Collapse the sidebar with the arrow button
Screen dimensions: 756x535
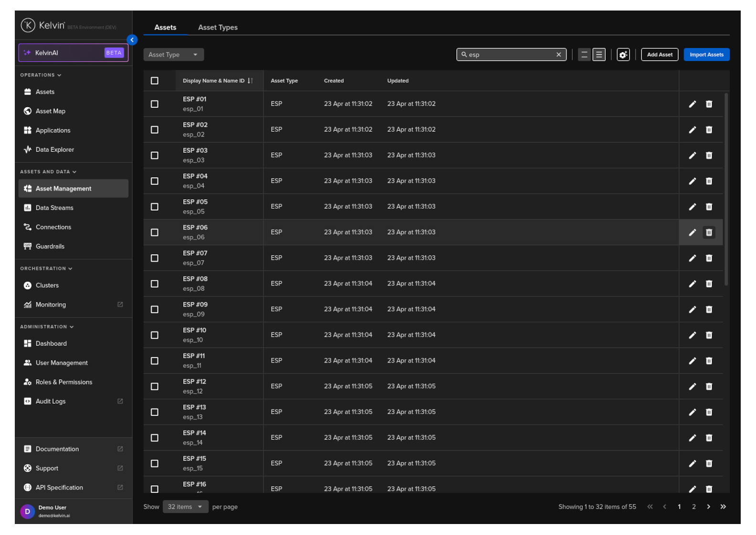132,40
